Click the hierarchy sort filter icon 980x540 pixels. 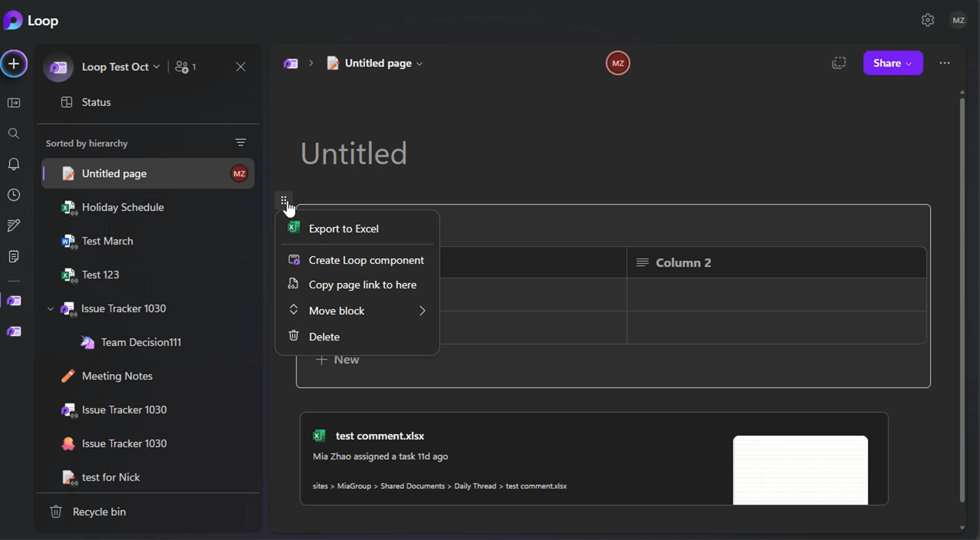[241, 143]
